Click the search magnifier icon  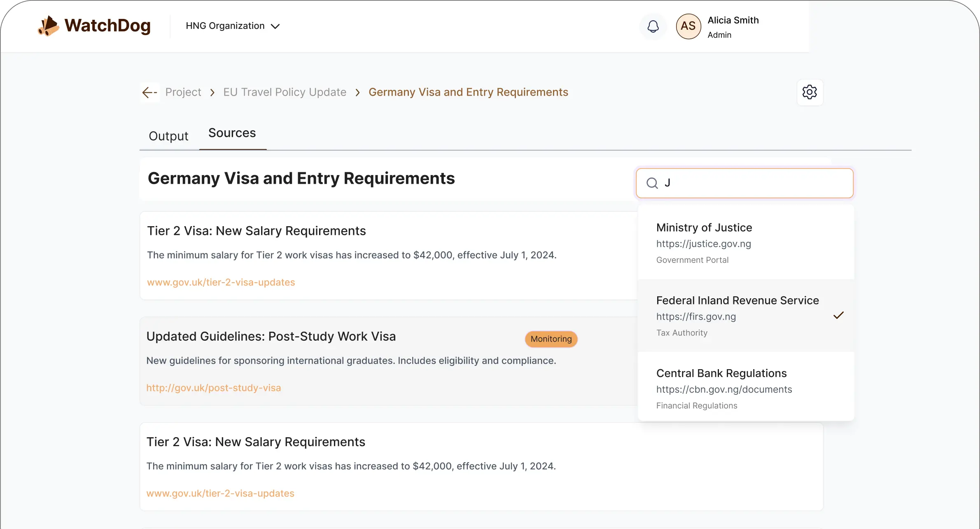652,183
